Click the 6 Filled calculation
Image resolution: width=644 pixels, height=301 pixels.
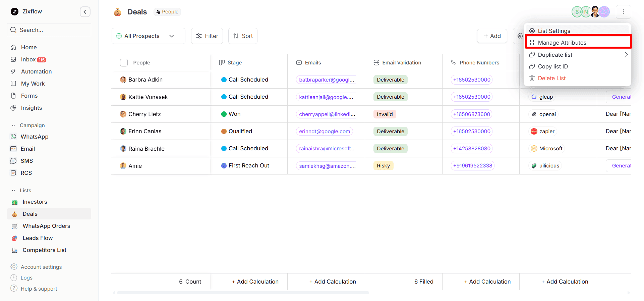click(424, 282)
